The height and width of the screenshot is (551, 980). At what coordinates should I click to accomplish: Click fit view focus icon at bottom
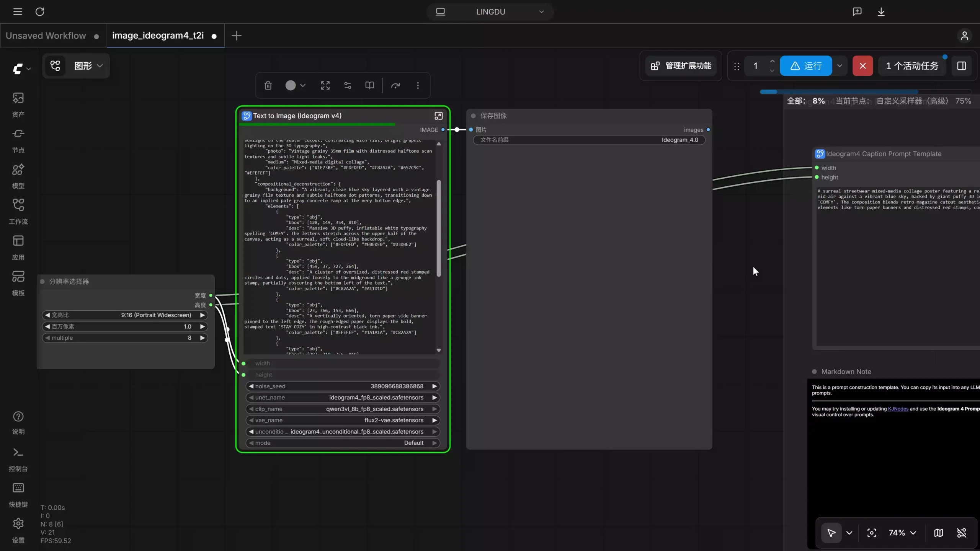[872, 533]
